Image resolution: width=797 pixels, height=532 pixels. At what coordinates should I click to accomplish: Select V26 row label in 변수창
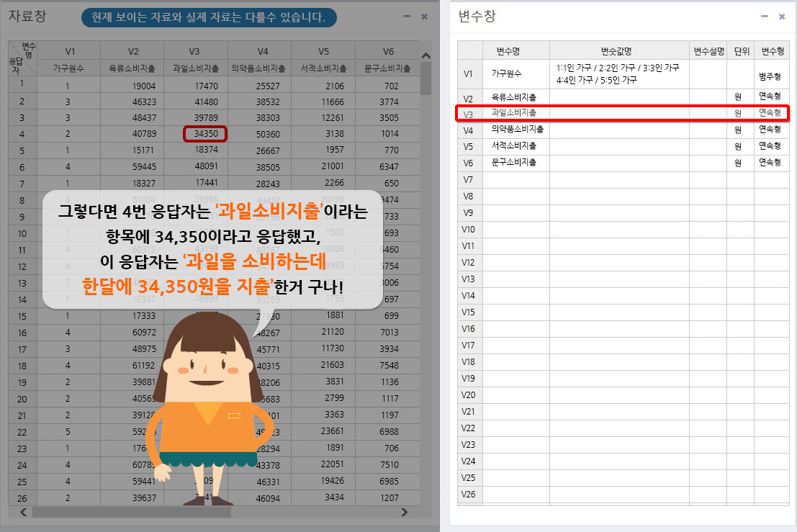coord(468,494)
